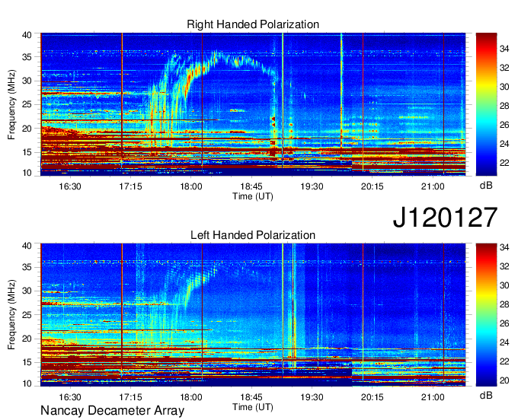Viewport: 518px width, 420px height.
Task: Click the 15 MHz tick of the left-handed plot
Action: 27,363
